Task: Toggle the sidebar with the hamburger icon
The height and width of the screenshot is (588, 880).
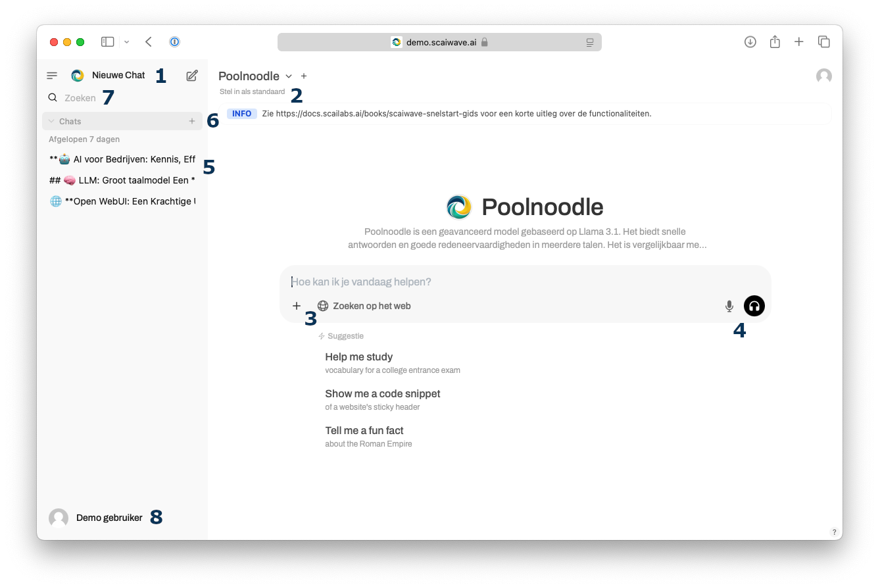Action: pyautogui.click(x=52, y=76)
